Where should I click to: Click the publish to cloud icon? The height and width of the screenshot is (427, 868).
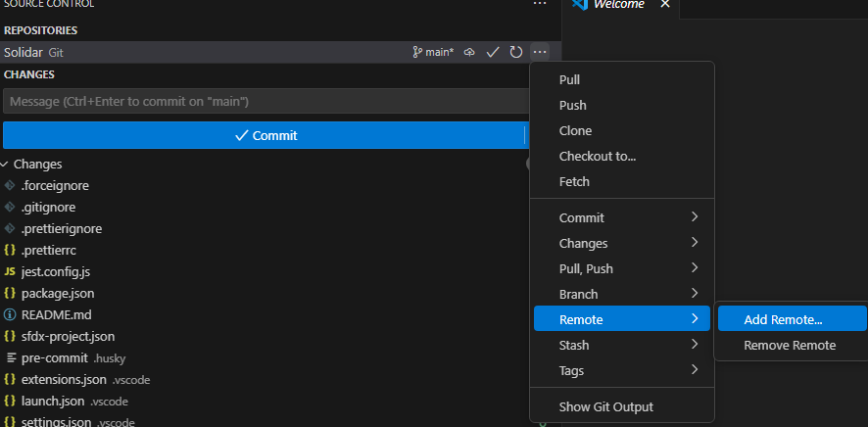pyautogui.click(x=469, y=53)
